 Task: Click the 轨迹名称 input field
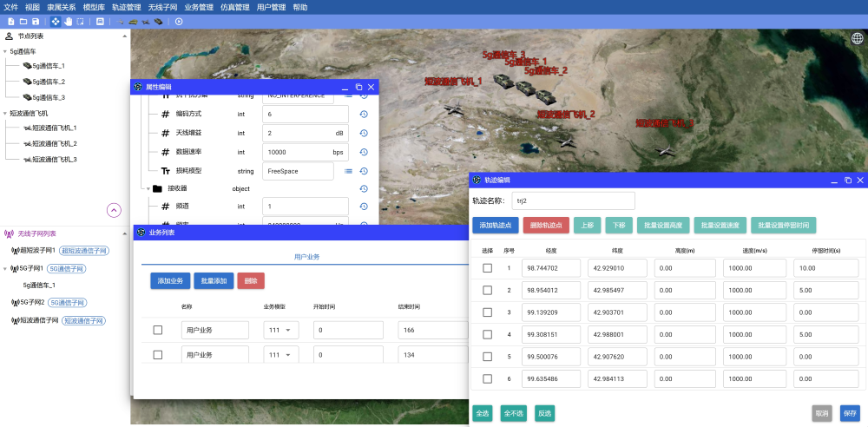click(573, 200)
